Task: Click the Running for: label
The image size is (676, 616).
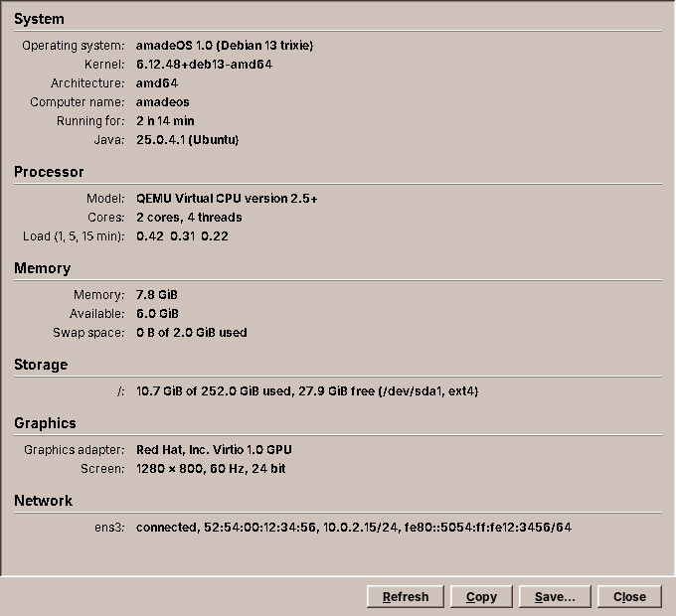Action: [90, 121]
